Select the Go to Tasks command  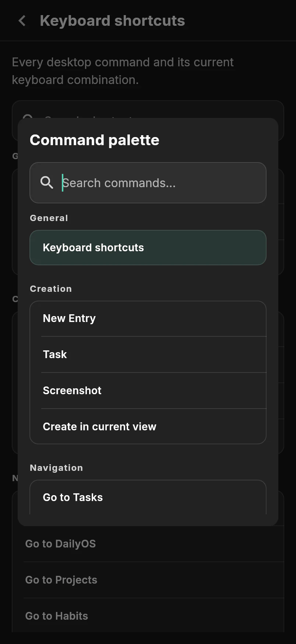pos(148,497)
